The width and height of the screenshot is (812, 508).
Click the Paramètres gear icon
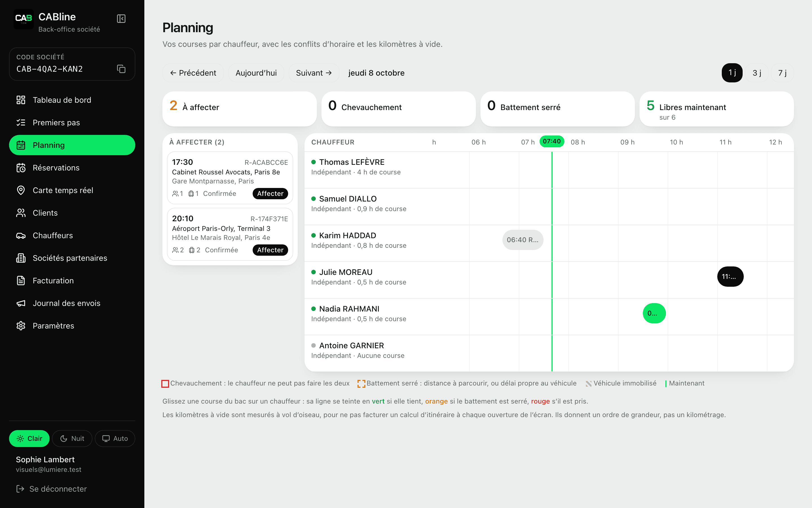[21, 326]
